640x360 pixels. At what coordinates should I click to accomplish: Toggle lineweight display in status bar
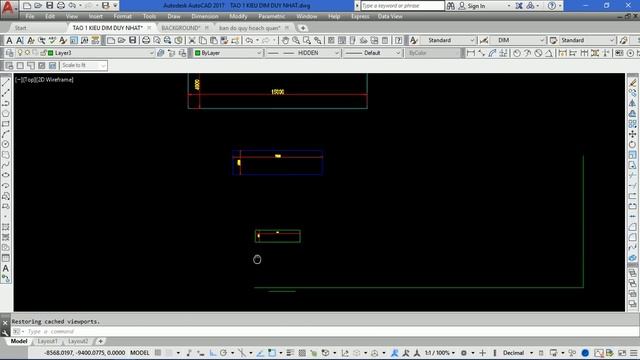(290, 353)
